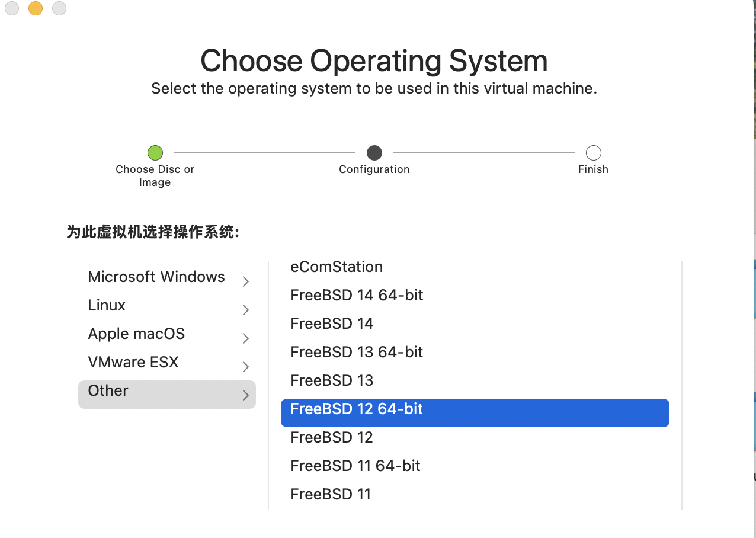Image resolution: width=756 pixels, height=538 pixels.
Task: Expand the Apple macOS category chevron
Action: pyautogui.click(x=245, y=338)
